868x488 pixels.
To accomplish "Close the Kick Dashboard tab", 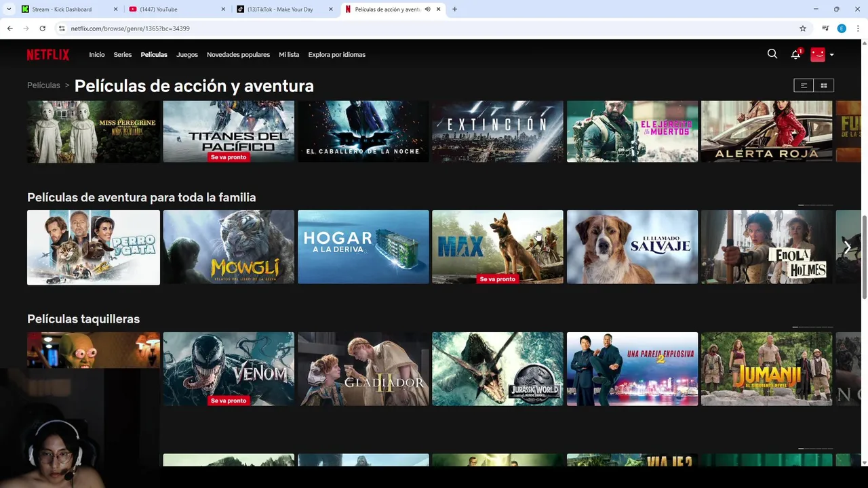I will coord(115,9).
